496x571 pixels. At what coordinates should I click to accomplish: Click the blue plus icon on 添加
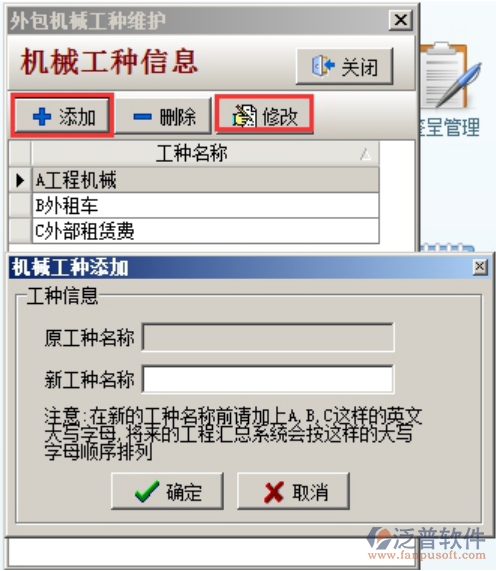click(42, 117)
